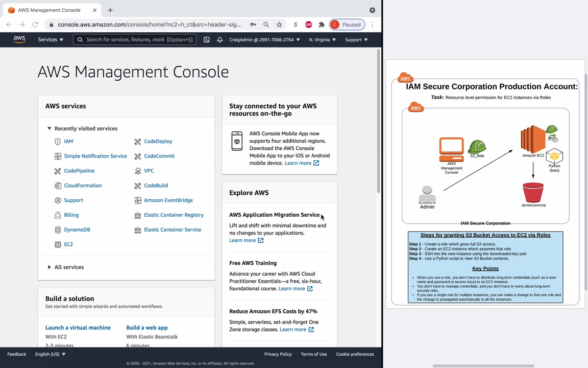Click the CodeCommit service icon
This screenshot has width=588, height=368.
point(138,156)
